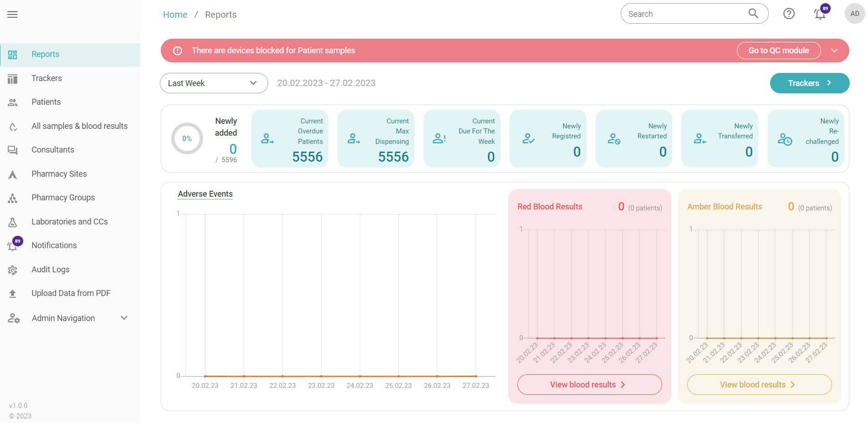Click the Home breadcrumb link
868x423 pixels.
pyautogui.click(x=175, y=15)
